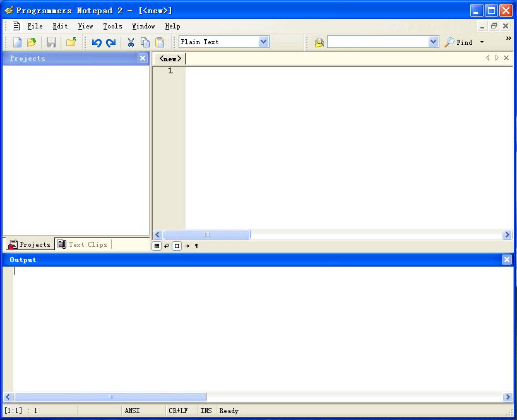Click the Paste clipboard icon
Screen dimensions: 517x420
tap(160, 42)
